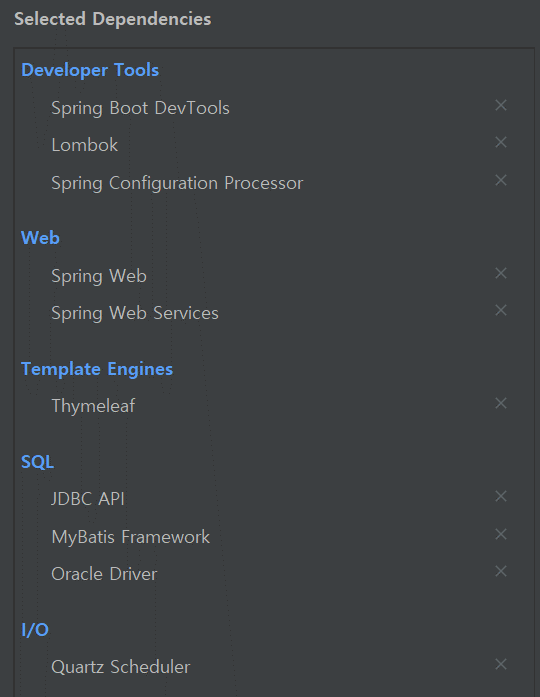This screenshot has width=540, height=697.
Task: Click the SQL category heading
Action: click(x=37, y=462)
